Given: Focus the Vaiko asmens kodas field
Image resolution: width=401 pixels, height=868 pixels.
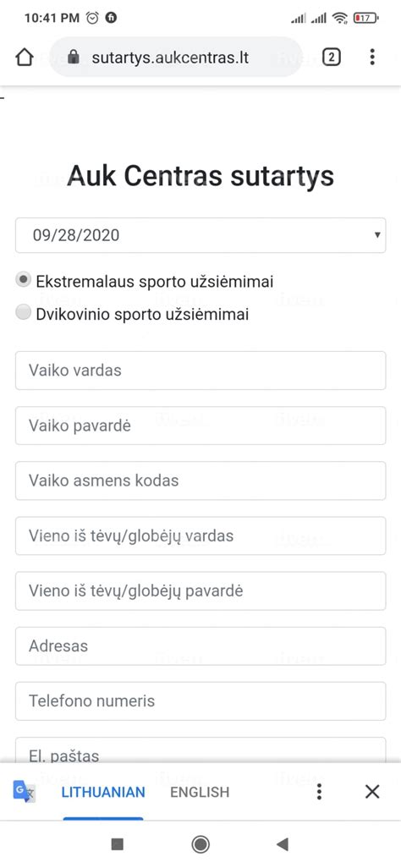Looking at the screenshot, I should 200,481.
